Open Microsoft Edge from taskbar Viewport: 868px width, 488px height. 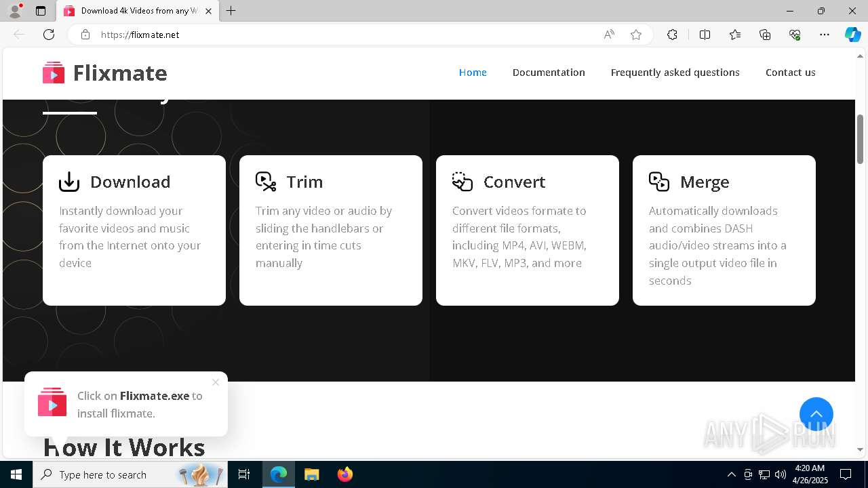[x=279, y=474]
